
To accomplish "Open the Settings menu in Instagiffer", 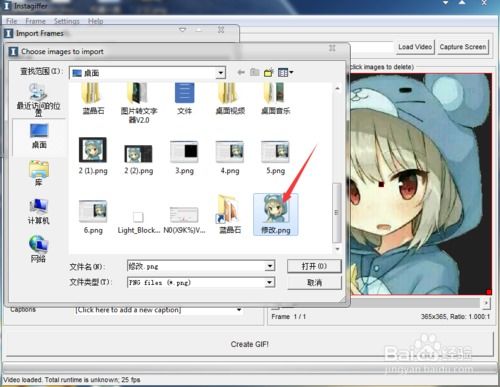I will [x=67, y=21].
